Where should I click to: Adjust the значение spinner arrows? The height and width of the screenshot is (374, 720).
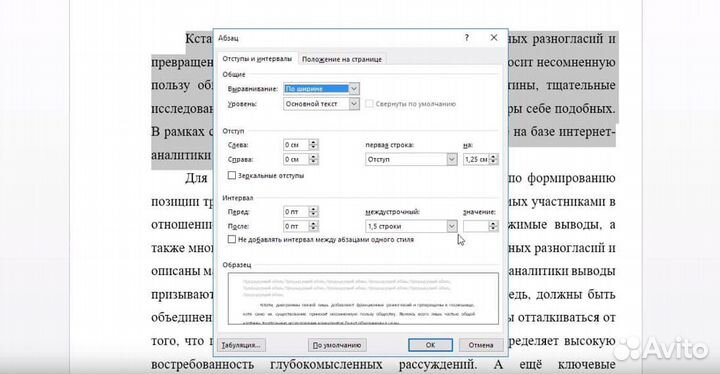494,226
